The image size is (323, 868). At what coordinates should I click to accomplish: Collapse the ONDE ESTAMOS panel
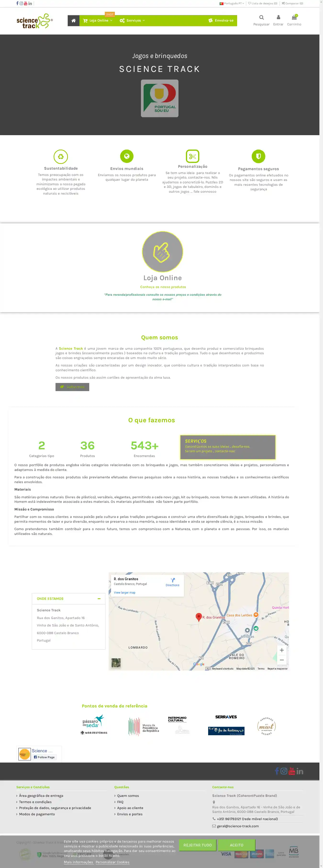pyautogui.click(x=99, y=598)
